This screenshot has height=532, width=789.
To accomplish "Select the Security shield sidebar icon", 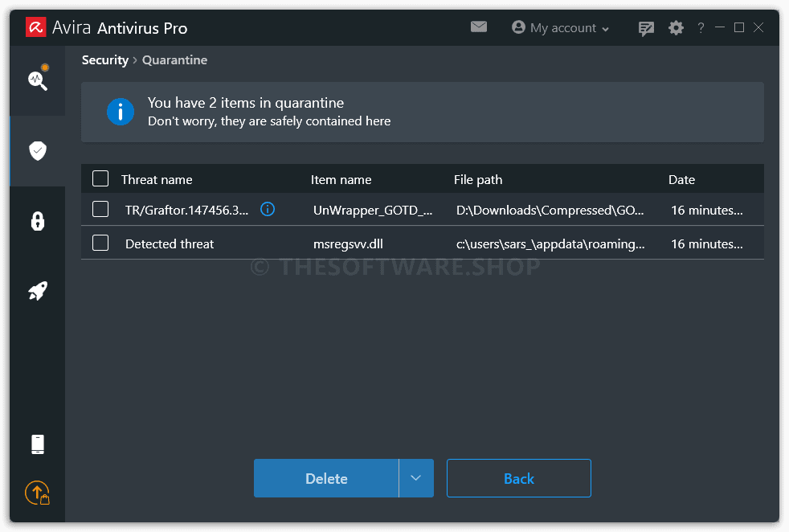I will (x=38, y=150).
